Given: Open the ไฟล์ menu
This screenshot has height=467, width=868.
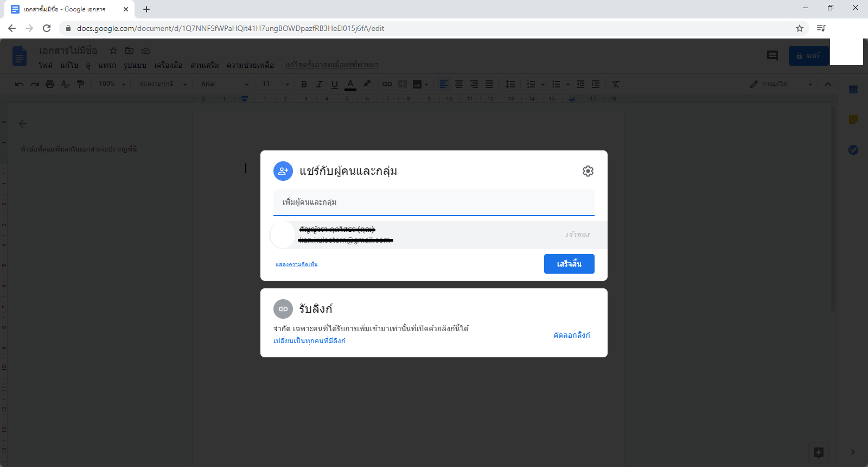Looking at the screenshot, I should click(46, 65).
